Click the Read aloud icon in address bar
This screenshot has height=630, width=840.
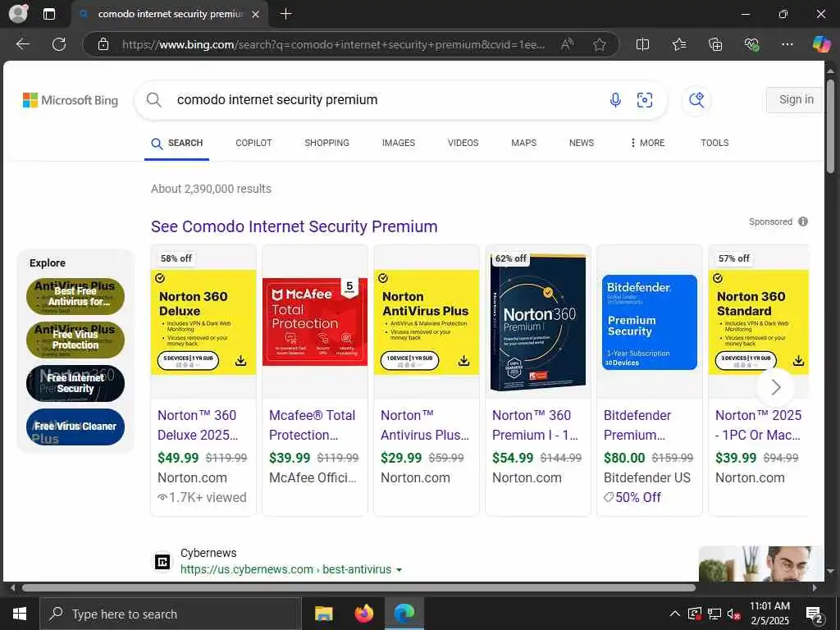(567, 44)
